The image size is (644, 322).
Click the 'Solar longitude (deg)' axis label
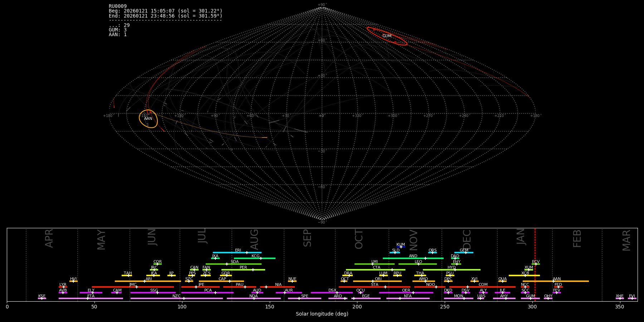coord(322,314)
